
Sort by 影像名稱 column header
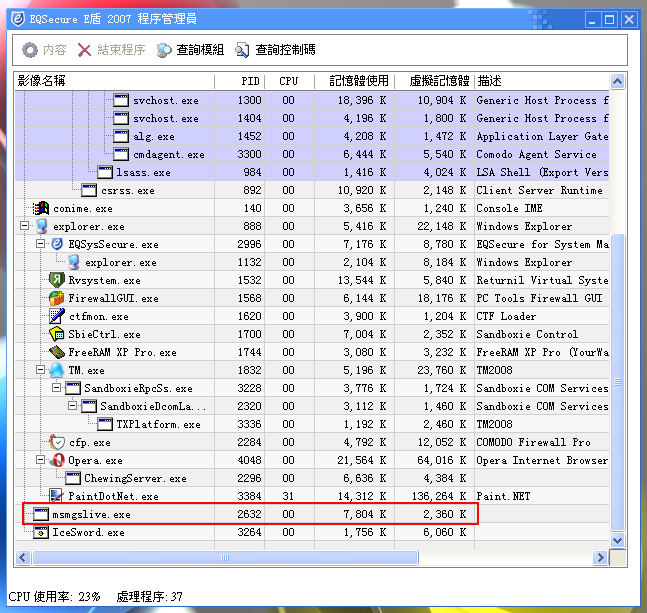[115, 81]
